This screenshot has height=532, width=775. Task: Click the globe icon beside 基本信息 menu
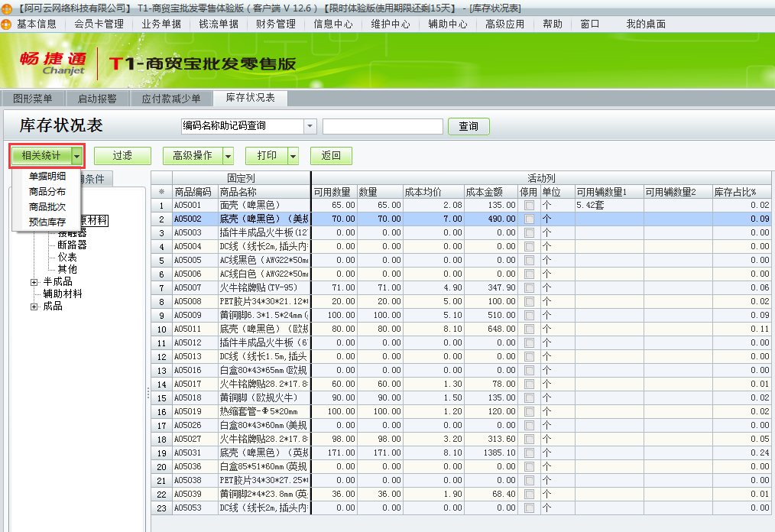pos(8,24)
